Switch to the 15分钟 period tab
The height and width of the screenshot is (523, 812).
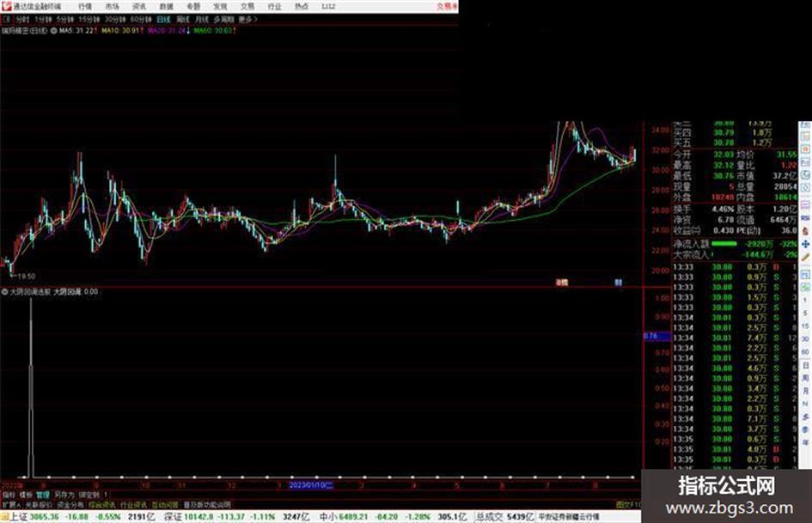pyautogui.click(x=88, y=19)
